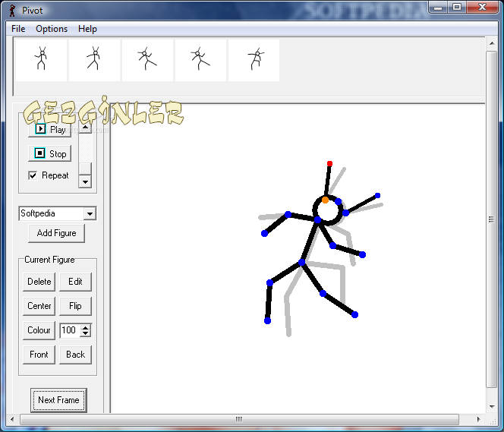Click the blue handle at the right foot
Image resolution: width=504 pixels, height=432 pixels.
click(355, 314)
